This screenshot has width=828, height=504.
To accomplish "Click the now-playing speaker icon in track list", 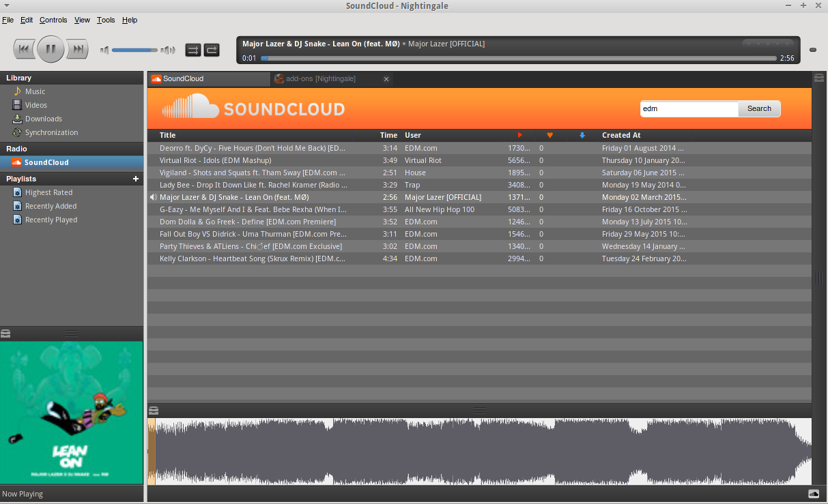I will 153,197.
